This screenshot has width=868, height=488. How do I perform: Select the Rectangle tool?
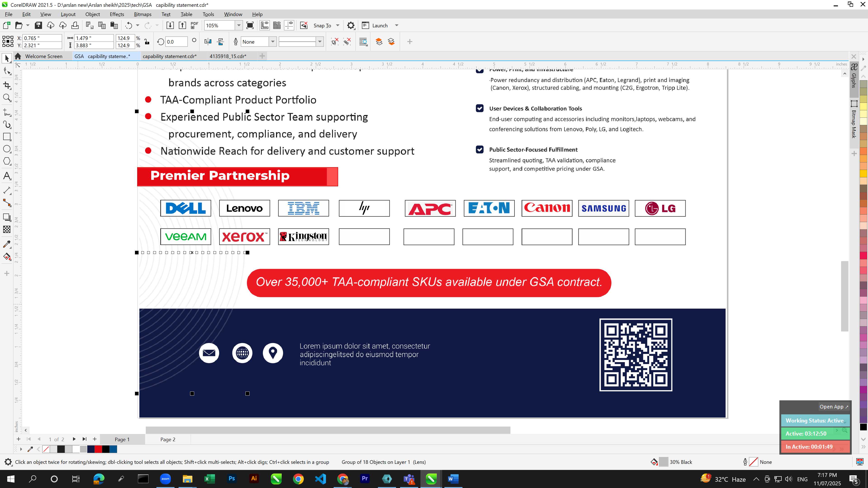click(x=7, y=137)
